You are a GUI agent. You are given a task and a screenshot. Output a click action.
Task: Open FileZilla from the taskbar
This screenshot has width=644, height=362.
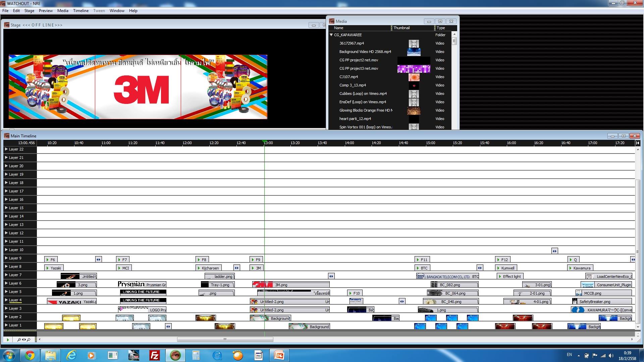click(x=155, y=355)
